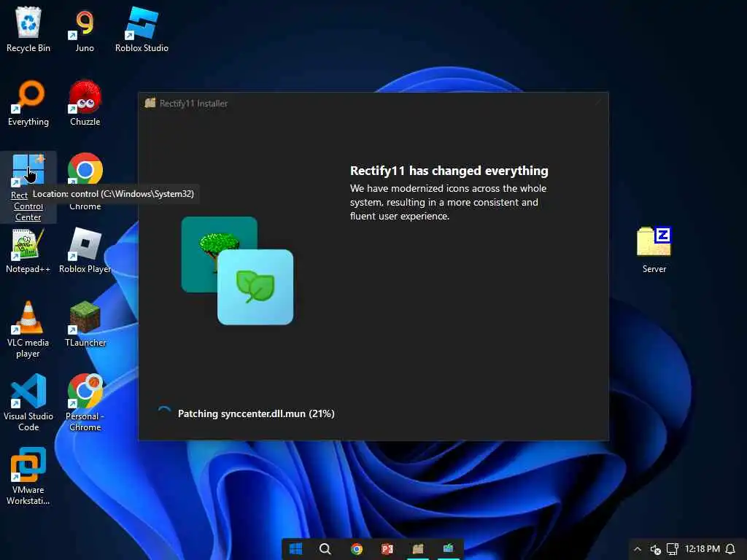Viewport: 747px width, 560px height.
Task: Launch the TLauncher Minecraft icon
Action: point(85,324)
